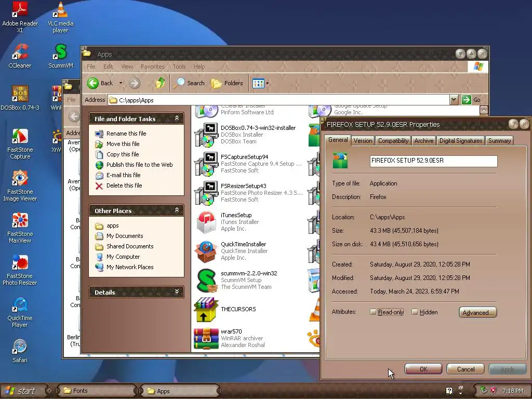This screenshot has width=532, height=399.
Task: Expand the Details panel
Action: pos(177,292)
